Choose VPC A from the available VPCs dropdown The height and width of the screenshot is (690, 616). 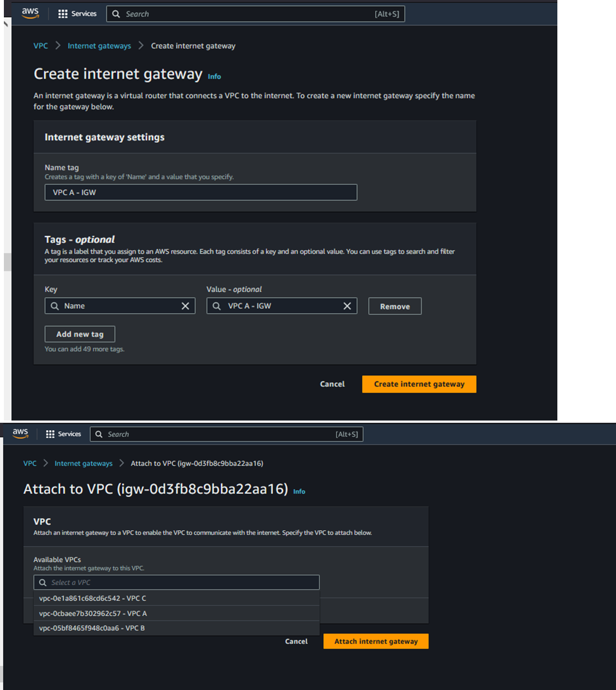(x=93, y=613)
